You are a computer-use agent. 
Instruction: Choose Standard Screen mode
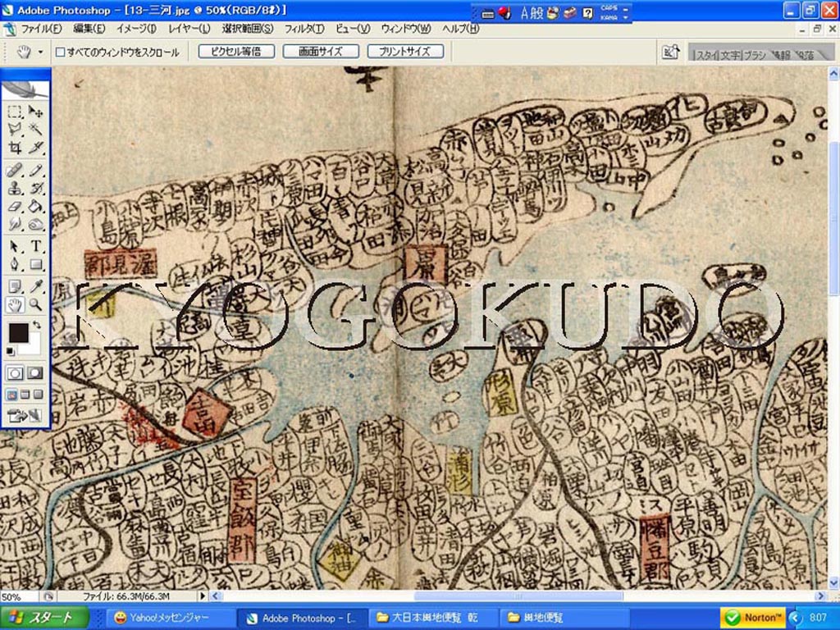(11, 395)
